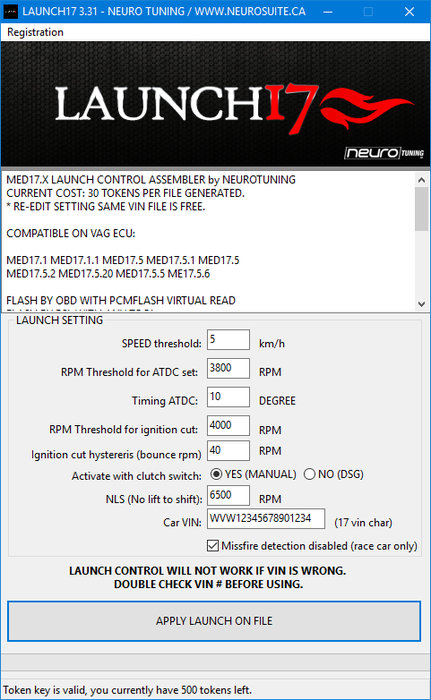This screenshot has height=700, width=431.
Task: Click 'COMPATIBLE ON VAG ECU:' text
Action: (x=71, y=233)
